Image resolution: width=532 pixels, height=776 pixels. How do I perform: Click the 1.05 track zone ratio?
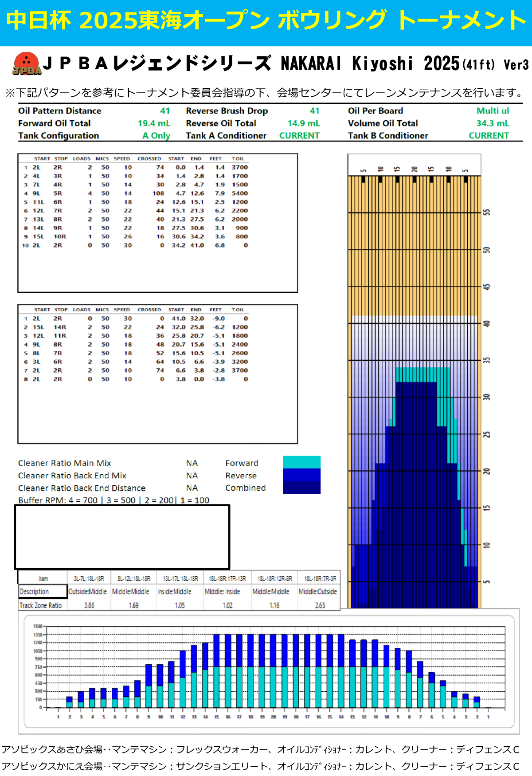180,606
